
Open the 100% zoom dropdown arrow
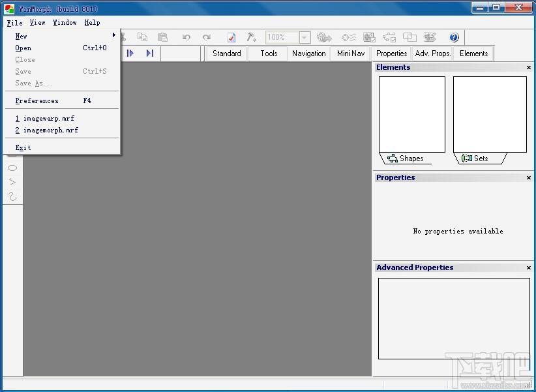[305, 37]
